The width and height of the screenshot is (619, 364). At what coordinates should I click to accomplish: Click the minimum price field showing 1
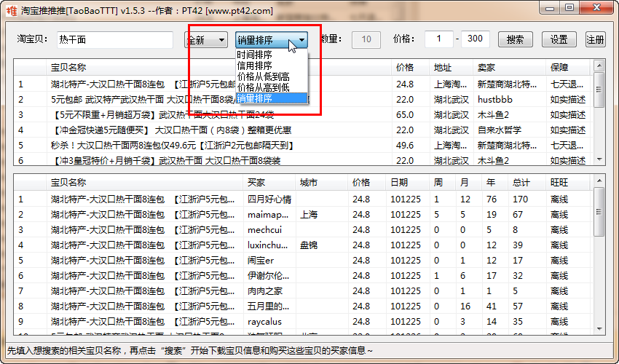click(x=438, y=39)
